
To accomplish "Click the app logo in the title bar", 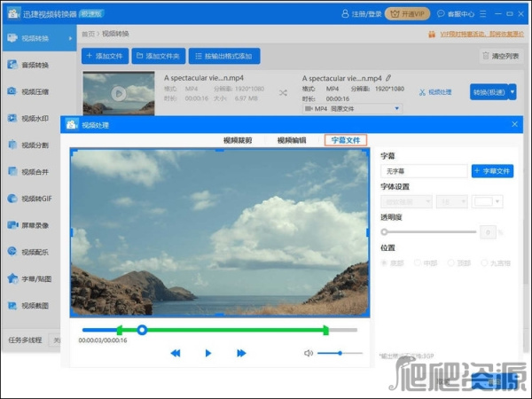I will [x=13, y=13].
